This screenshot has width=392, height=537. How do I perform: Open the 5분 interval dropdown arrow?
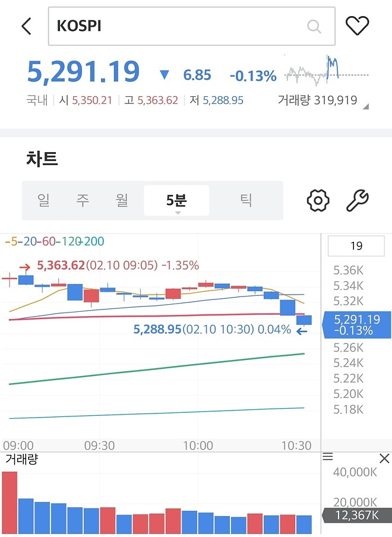[176, 212]
